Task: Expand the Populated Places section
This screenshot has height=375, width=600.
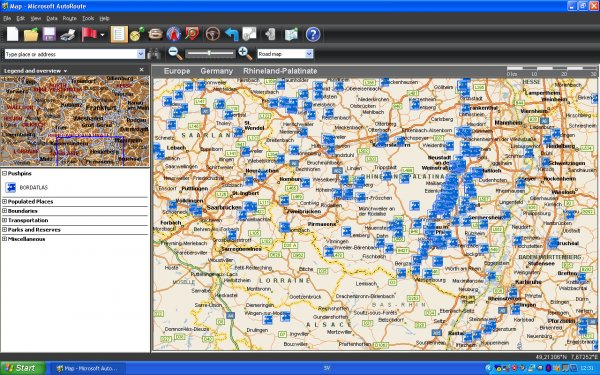Action: pyautogui.click(x=4, y=202)
